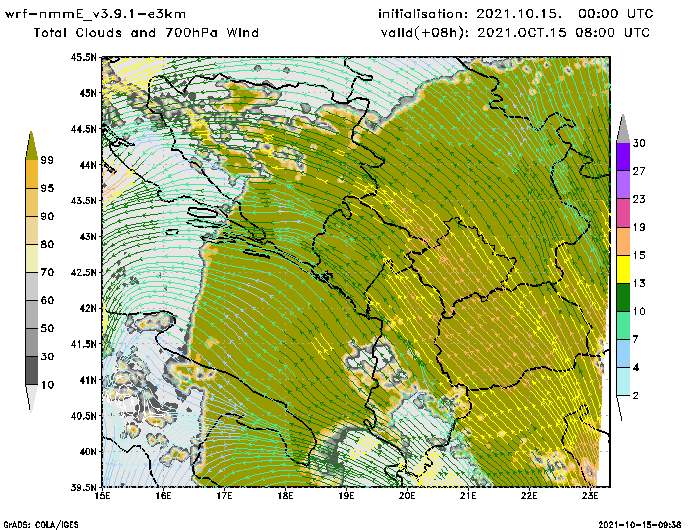Screen dimensions: 700x530
Task: Click the 7 value on the wind legend
Action: (x=635, y=339)
